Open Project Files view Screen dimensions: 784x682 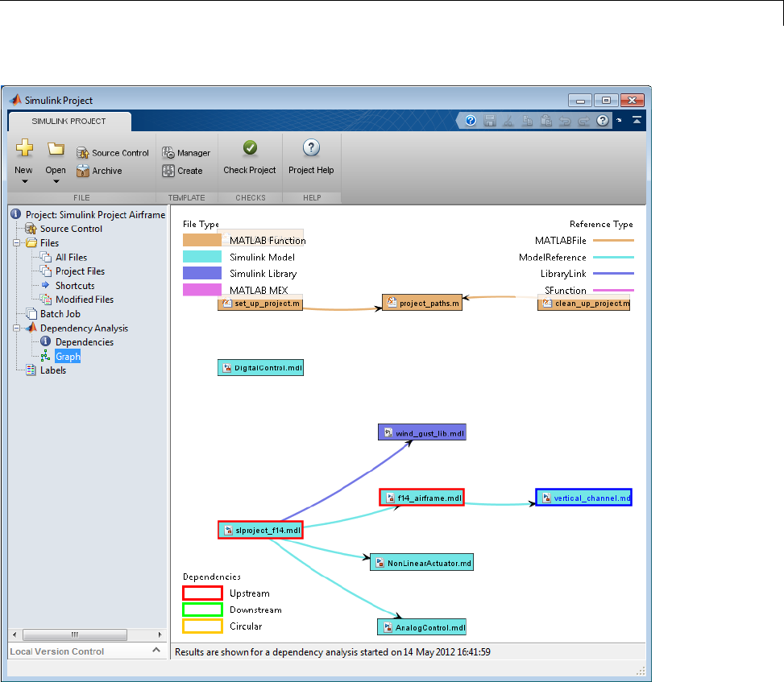(x=80, y=271)
